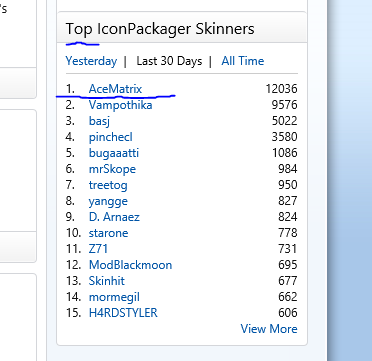
Task: Click the mormegil link
Action: (114, 297)
